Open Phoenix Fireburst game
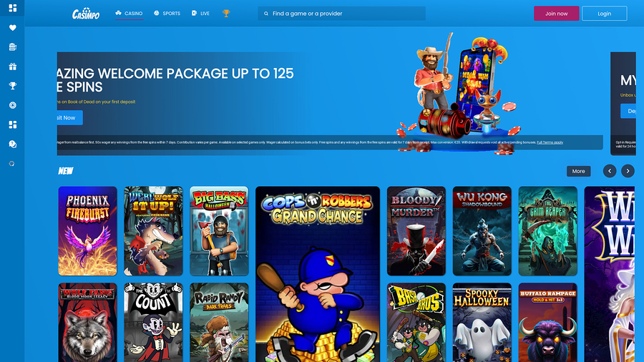The height and width of the screenshot is (362, 644). [87, 231]
